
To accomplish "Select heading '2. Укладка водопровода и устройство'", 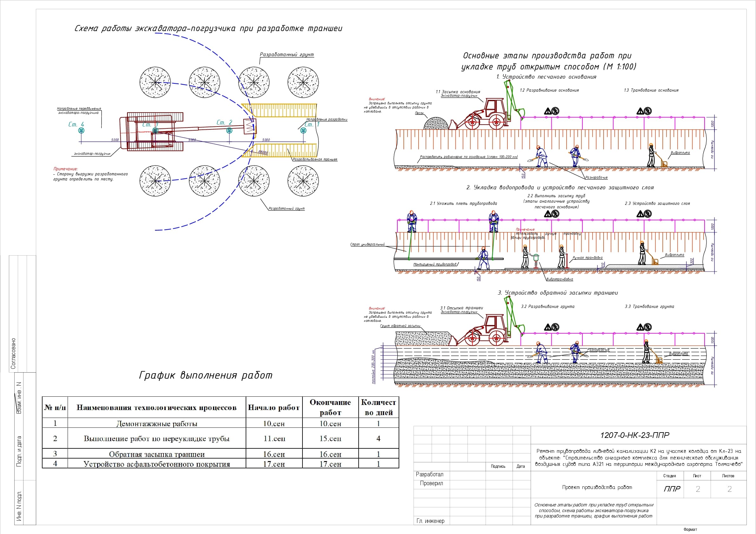I will (560, 187).
